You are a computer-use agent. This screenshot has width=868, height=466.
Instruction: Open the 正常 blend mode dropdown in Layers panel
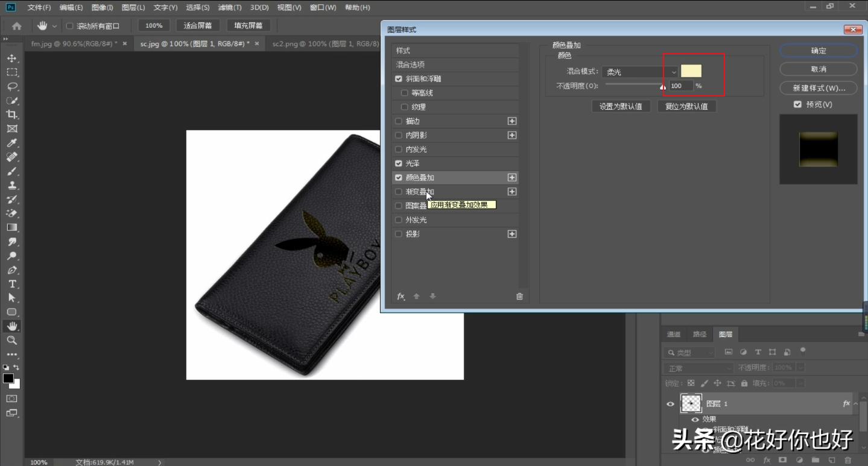pos(697,367)
